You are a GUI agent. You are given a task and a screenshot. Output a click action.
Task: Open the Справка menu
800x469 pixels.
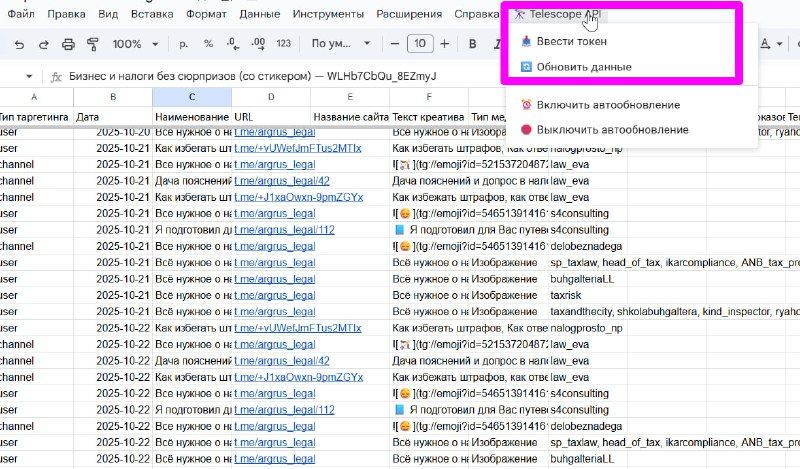477,14
